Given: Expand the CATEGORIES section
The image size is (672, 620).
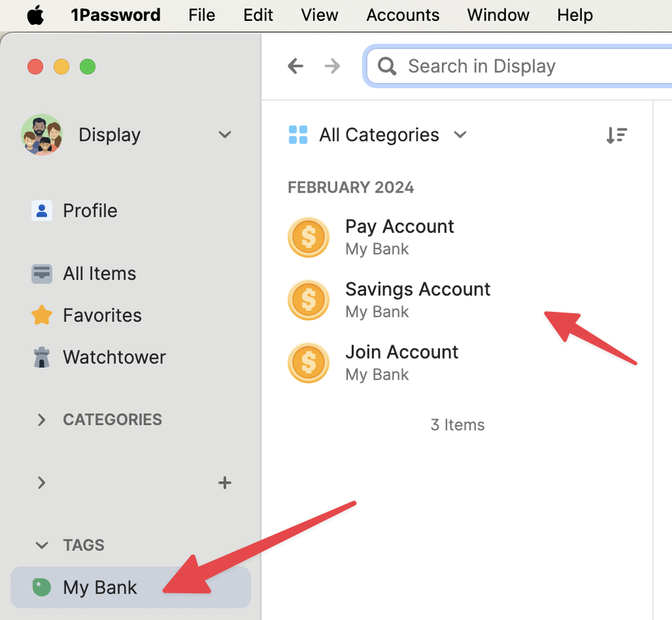Looking at the screenshot, I should point(42,420).
